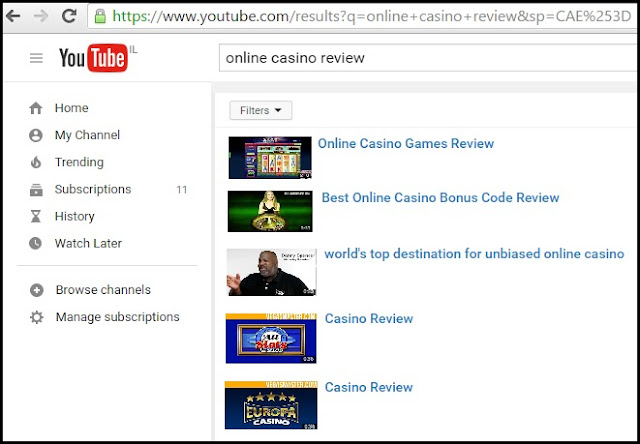Open Best Online Casino Bonus Code Review

tap(440, 198)
